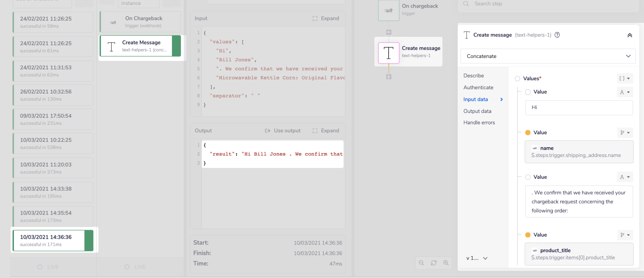Screen dimensions: 644x278
Task: Expand the Input panel
Action: [x=325, y=19]
